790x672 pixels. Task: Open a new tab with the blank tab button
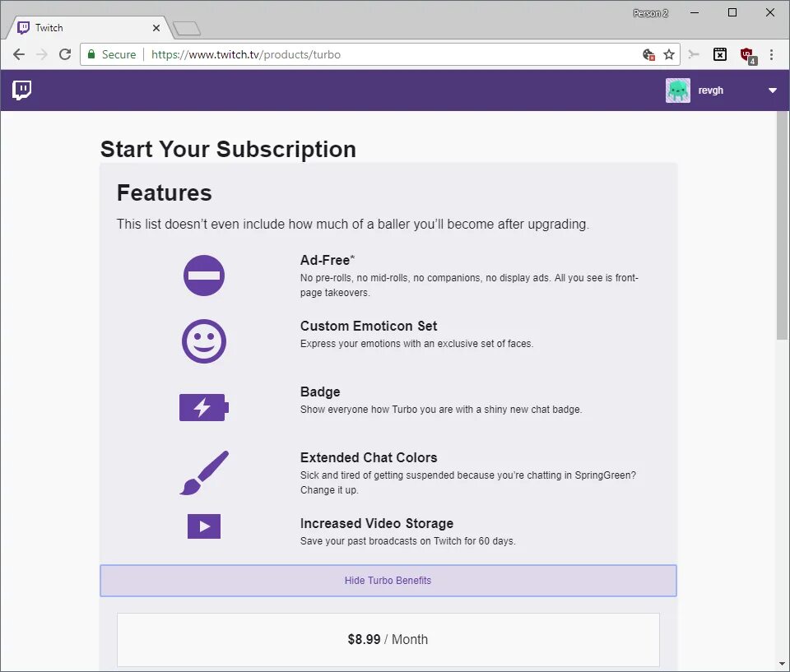pyautogui.click(x=187, y=28)
